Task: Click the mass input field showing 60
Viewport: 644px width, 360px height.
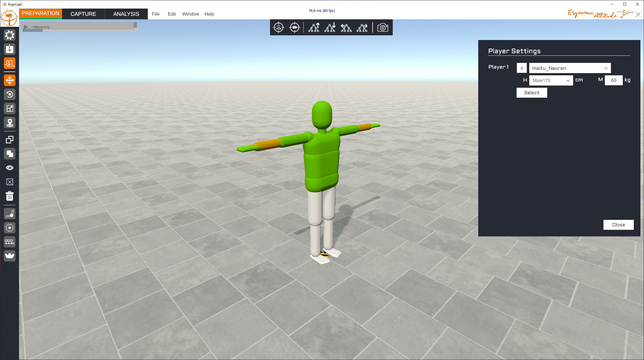Action: 613,80
